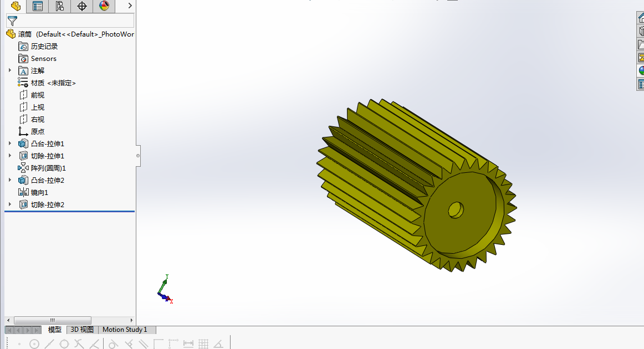Viewport: 644px width, 349px height.
Task: Expand the 注解 annotations node
Action: [10, 70]
